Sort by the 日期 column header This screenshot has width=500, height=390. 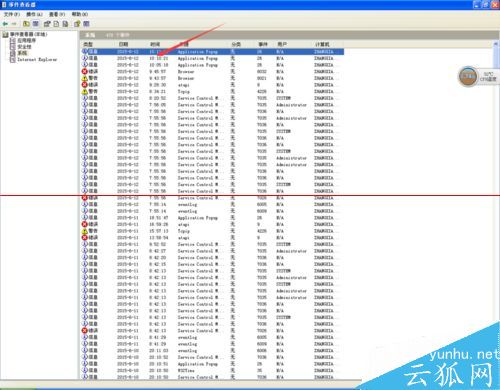[123, 44]
